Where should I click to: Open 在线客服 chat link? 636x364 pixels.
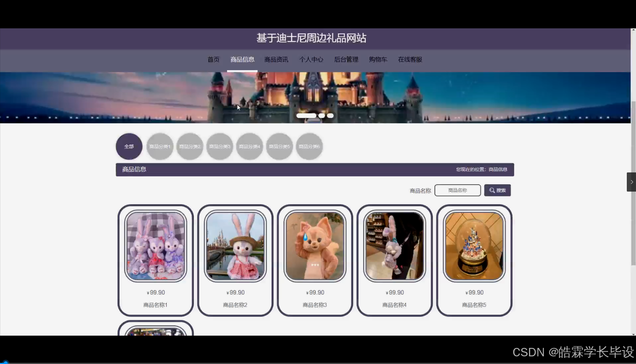tap(410, 59)
